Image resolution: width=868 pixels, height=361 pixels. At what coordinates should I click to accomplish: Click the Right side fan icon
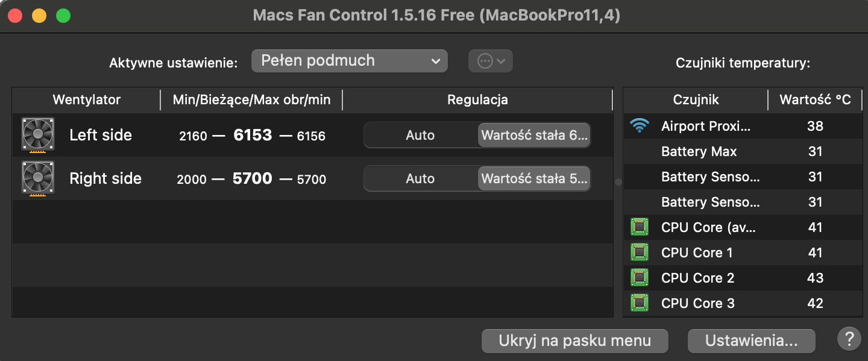click(x=38, y=178)
